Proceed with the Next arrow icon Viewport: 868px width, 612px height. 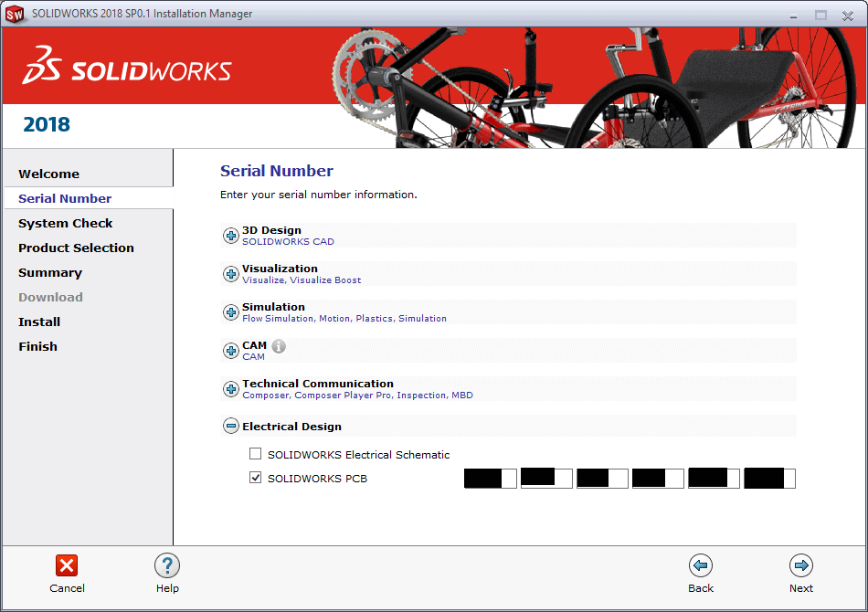(801, 565)
